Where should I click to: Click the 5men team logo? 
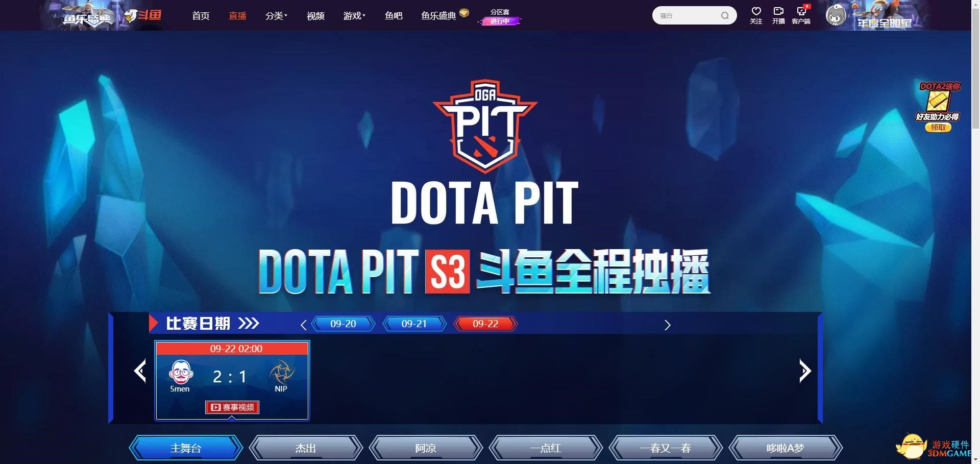click(x=181, y=372)
